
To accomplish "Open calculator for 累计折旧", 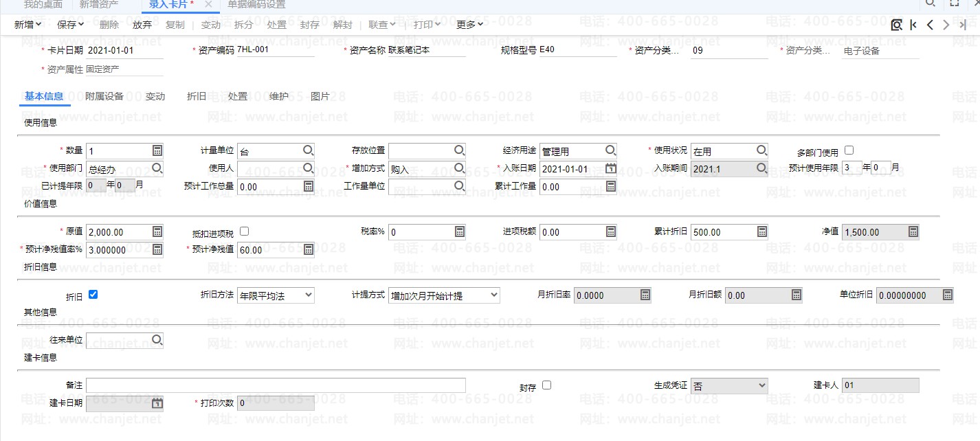I will pos(761,232).
